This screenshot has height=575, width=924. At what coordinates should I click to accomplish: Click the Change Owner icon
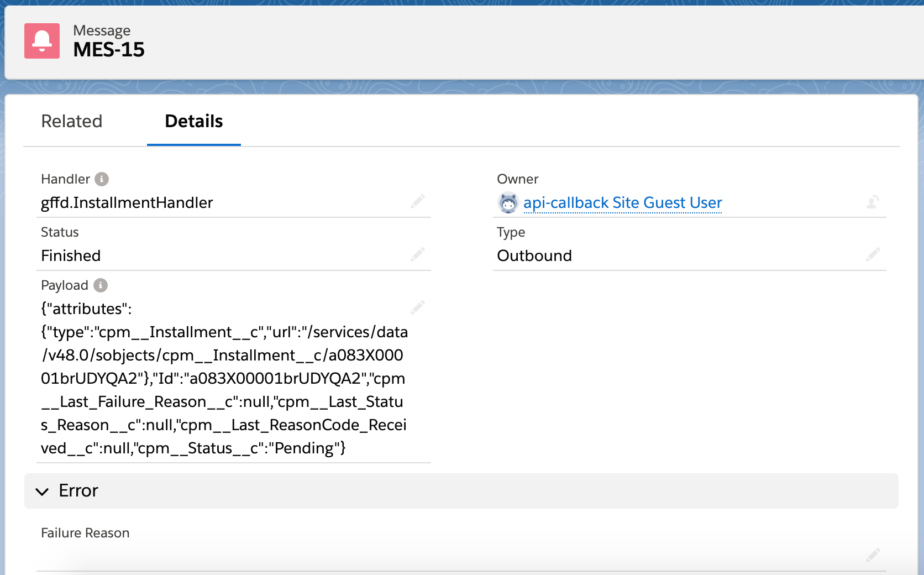tap(873, 202)
